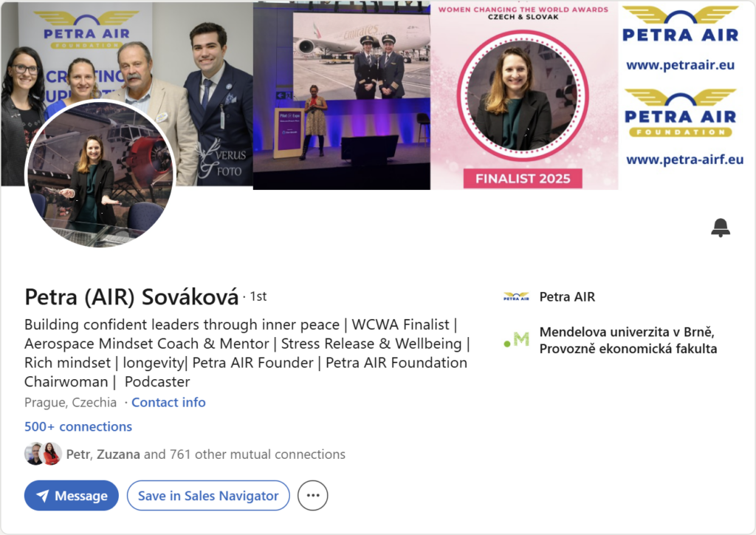
Task: Open the circular profile photo
Action: tap(100, 174)
